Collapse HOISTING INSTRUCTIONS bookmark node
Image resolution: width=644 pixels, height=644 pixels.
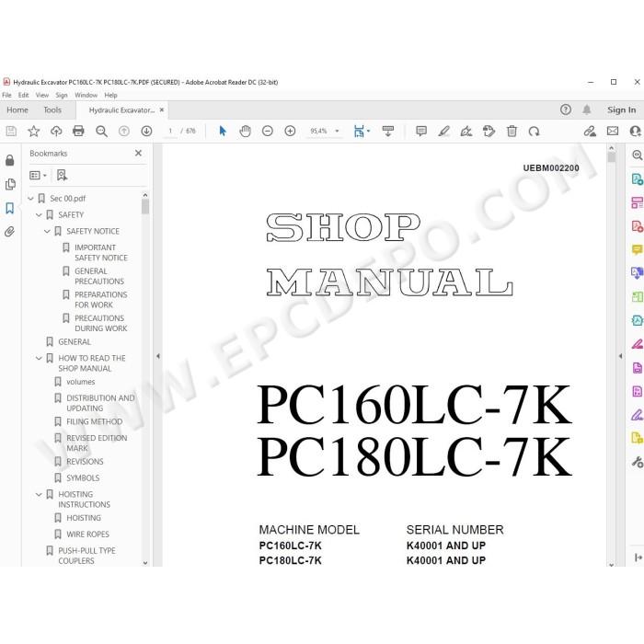pos(39,495)
